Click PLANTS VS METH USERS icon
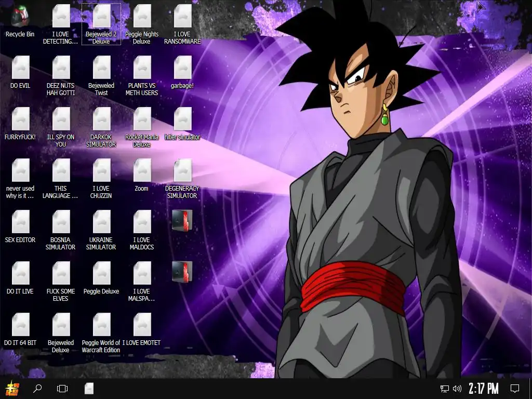This screenshot has width=532, height=399. (142, 76)
